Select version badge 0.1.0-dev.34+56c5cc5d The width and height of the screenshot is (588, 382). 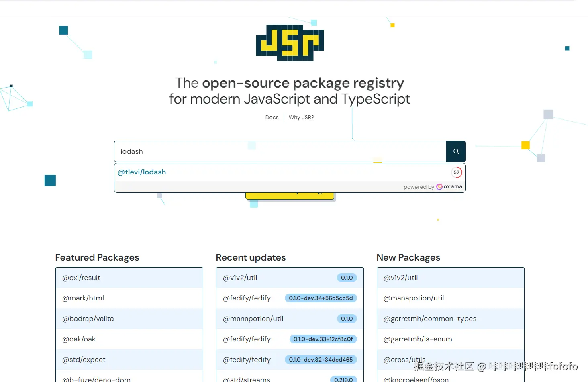tap(321, 298)
